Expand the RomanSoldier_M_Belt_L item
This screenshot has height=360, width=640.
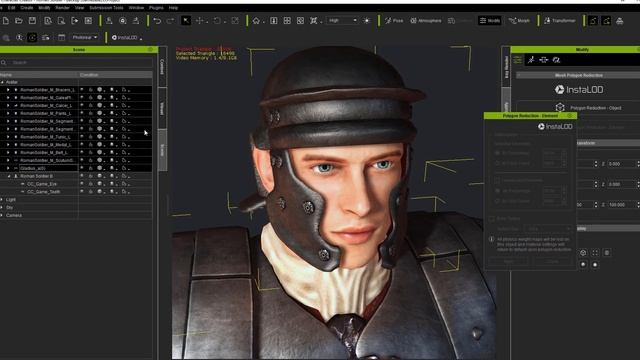coord(8,152)
